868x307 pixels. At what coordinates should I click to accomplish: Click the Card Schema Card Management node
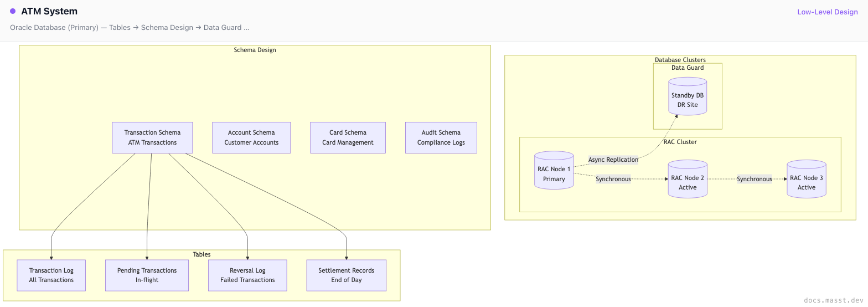coord(348,137)
